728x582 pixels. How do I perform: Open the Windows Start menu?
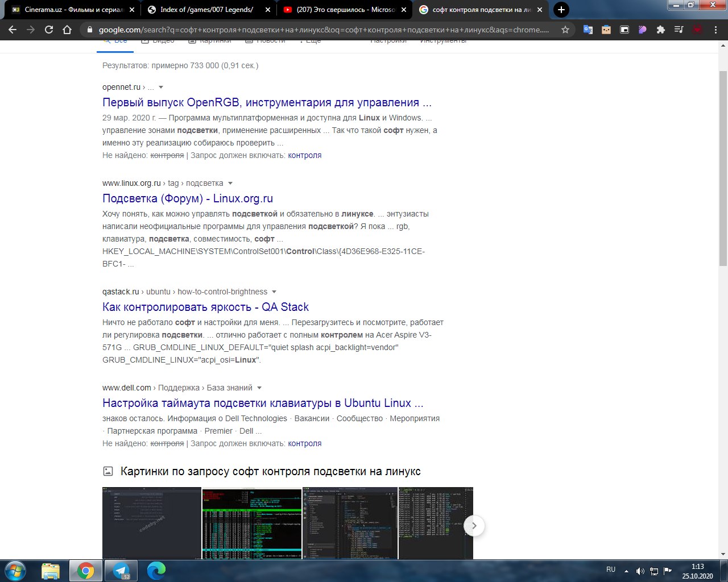(15, 571)
